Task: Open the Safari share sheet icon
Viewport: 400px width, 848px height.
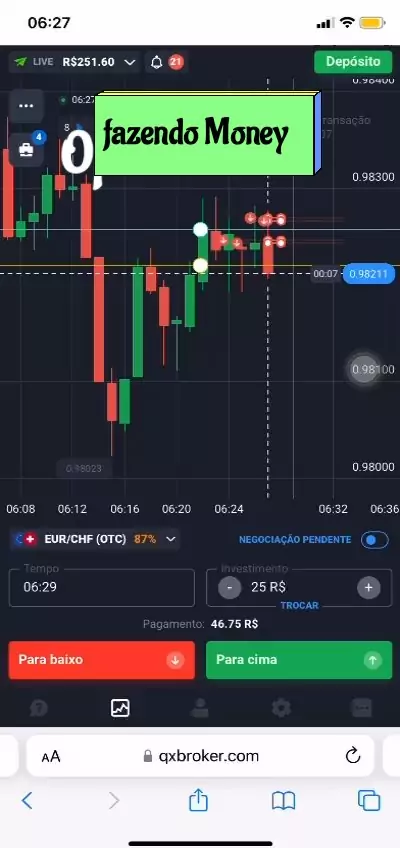Action: click(198, 799)
